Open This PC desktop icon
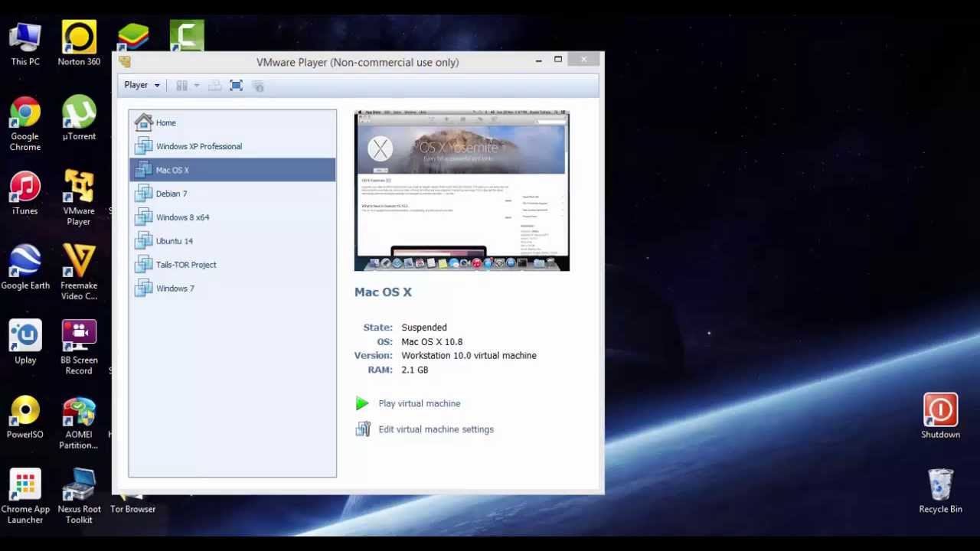 tap(25, 44)
